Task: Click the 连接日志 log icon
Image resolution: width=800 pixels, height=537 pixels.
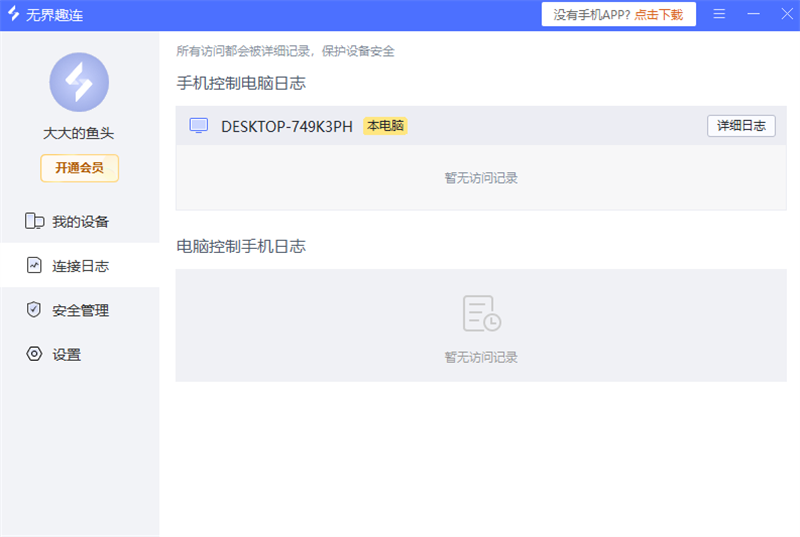Action: tap(34, 265)
